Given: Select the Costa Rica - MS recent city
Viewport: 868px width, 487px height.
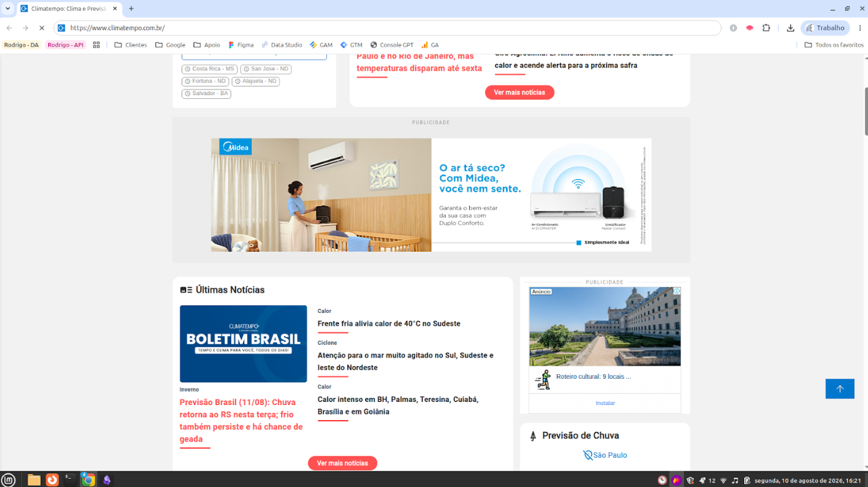Looking at the screenshot, I should point(209,69).
